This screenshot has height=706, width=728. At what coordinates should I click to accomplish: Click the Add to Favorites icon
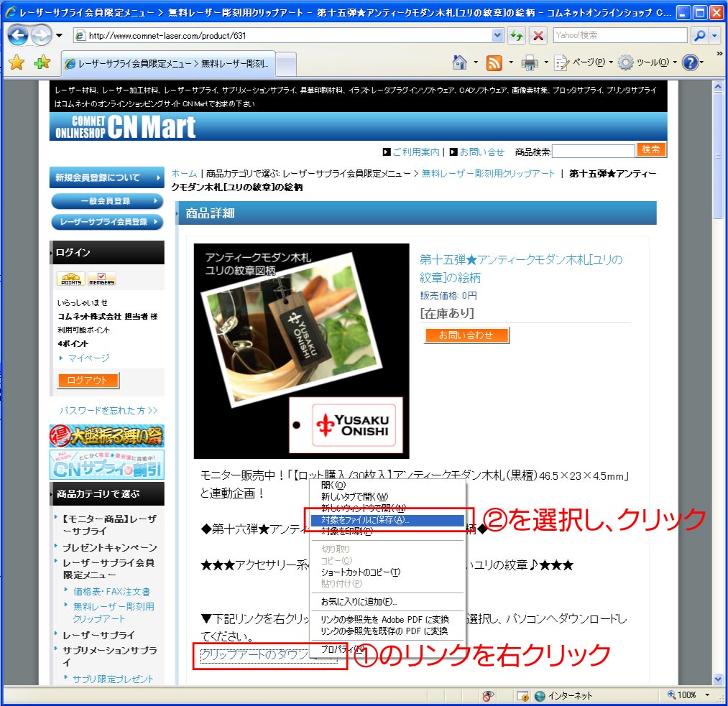click(42, 62)
